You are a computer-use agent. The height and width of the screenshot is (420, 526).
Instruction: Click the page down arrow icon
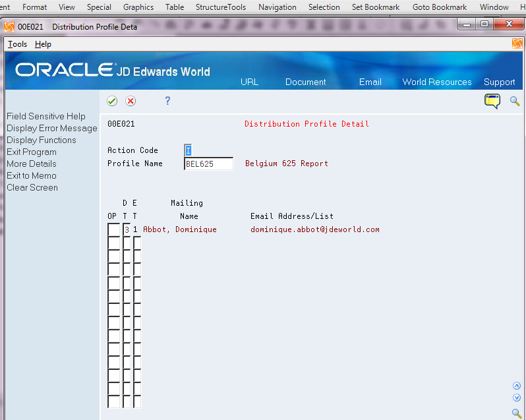point(517,398)
